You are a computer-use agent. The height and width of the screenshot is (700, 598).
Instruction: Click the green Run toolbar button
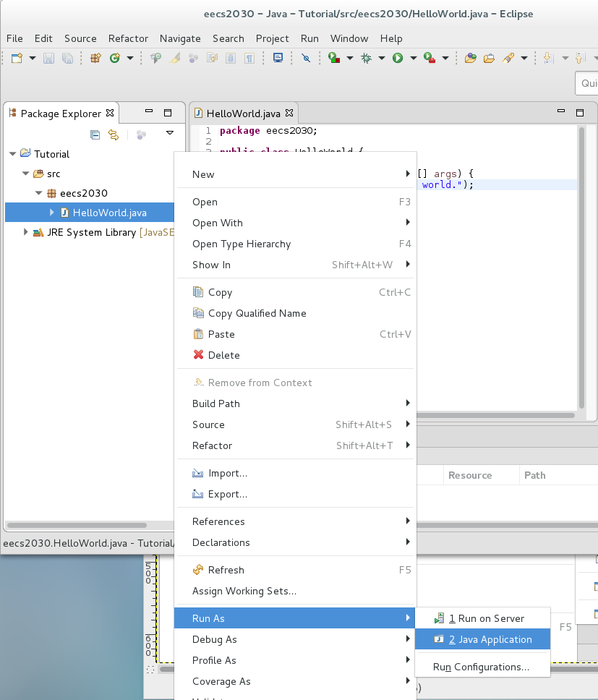pos(398,58)
